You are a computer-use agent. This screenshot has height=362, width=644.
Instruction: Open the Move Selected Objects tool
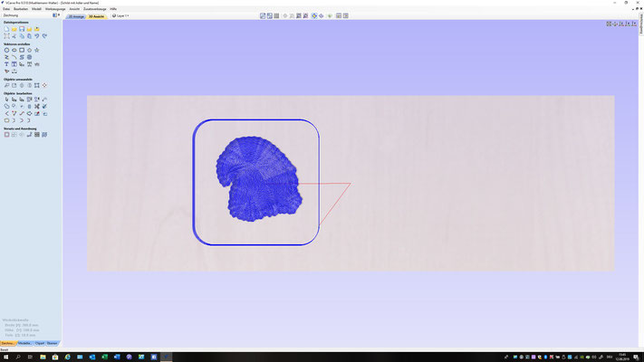6,85
